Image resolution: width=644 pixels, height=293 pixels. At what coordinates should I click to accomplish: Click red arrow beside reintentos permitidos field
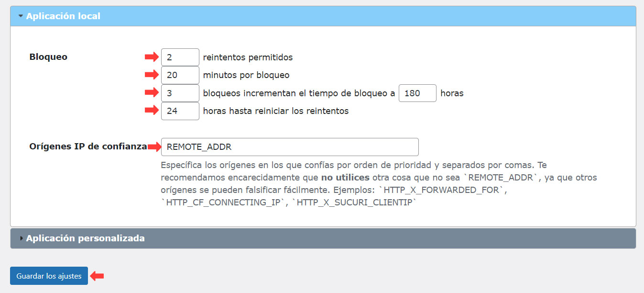[152, 57]
